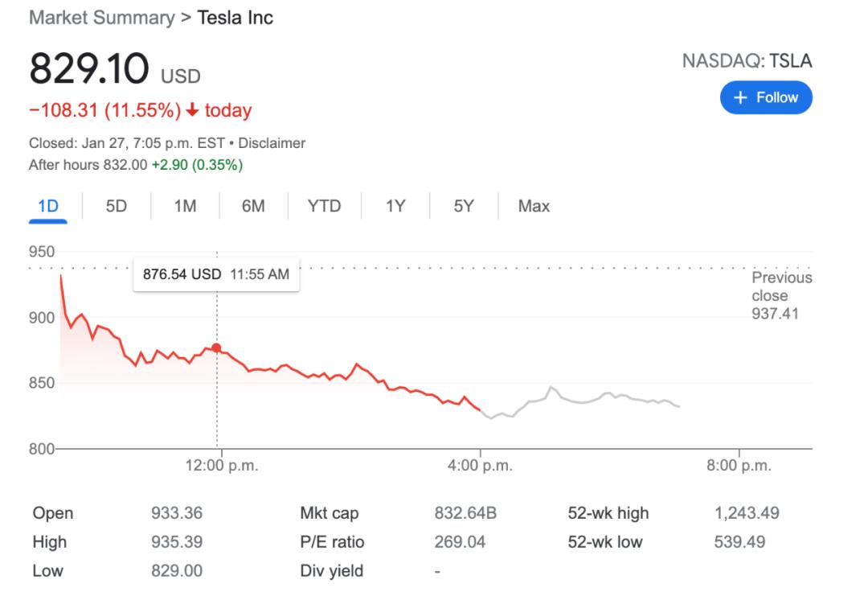Select the Max range tab
Image resolution: width=868 pixels, height=592 pixels.
click(x=534, y=206)
